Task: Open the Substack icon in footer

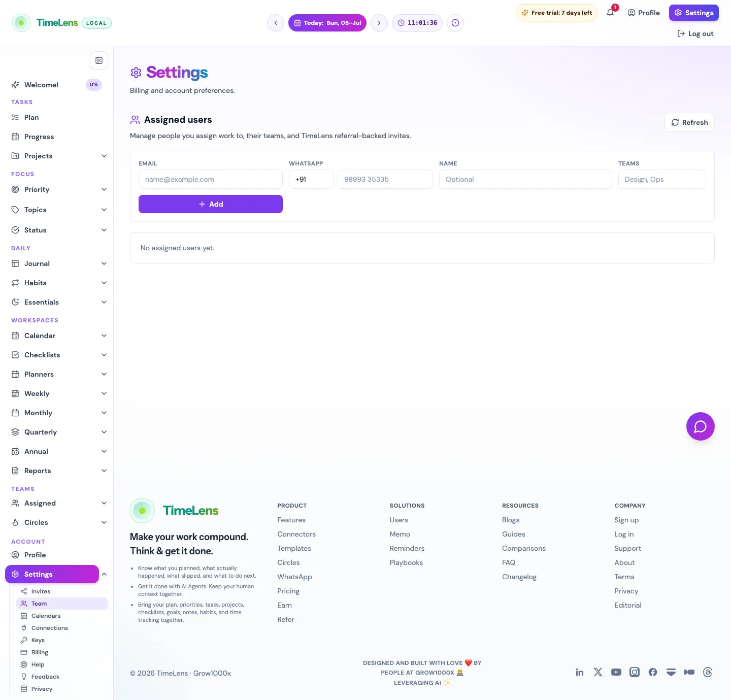Action: (x=671, y=672)
